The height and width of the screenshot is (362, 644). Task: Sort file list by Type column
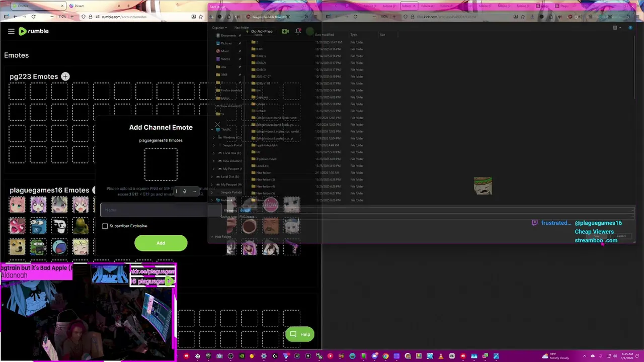(x=363, y=35)
